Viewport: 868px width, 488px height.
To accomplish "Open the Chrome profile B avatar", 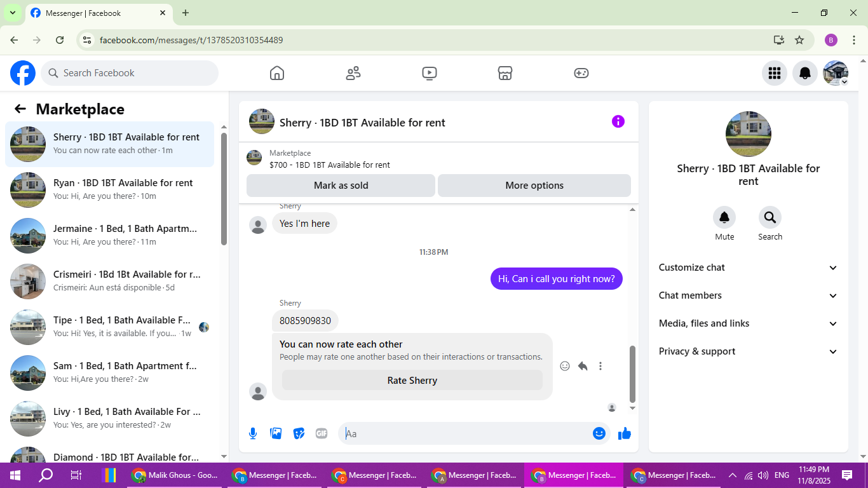I will [831, 40].
